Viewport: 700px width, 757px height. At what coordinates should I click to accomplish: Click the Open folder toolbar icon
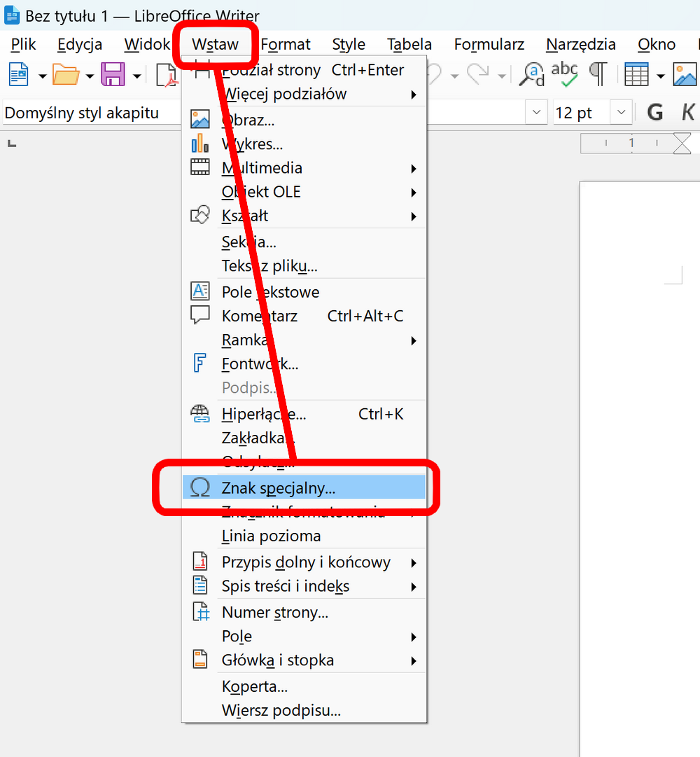[66, 75]
